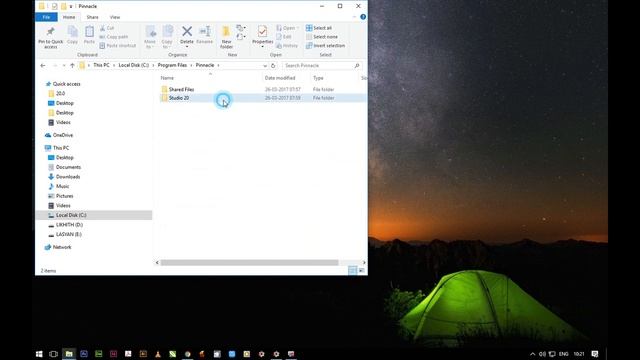Show hidden system tray icons

pos(532,354)
